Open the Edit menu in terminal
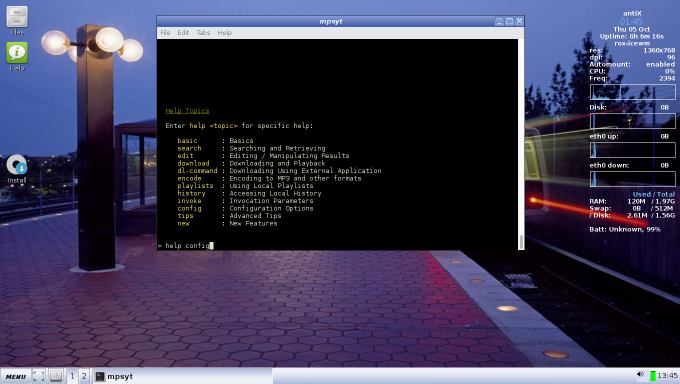The height and width of the screenshot is (384, 680). (183, 33)
